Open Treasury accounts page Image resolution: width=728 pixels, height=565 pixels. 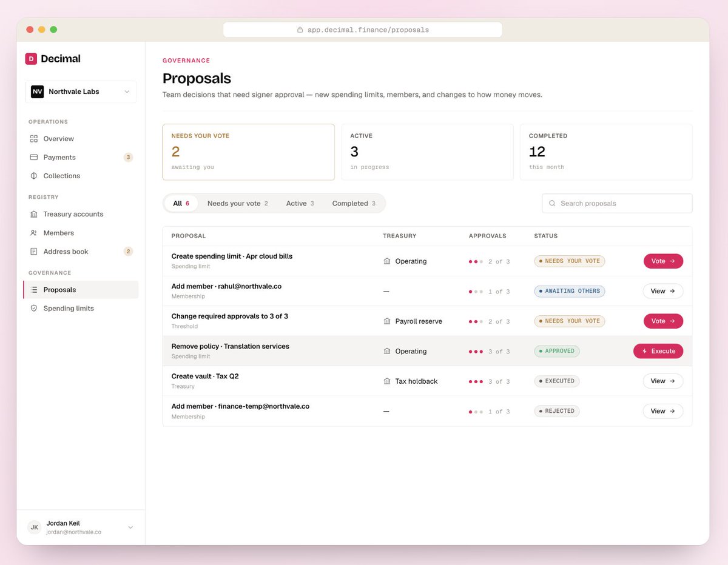(x=81, y=214)
